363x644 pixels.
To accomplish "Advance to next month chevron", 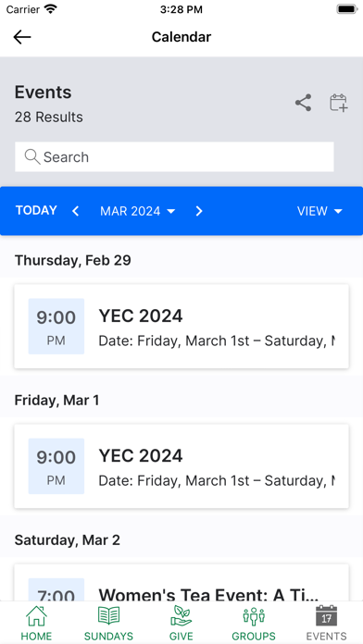I will [x=199, y=211].
